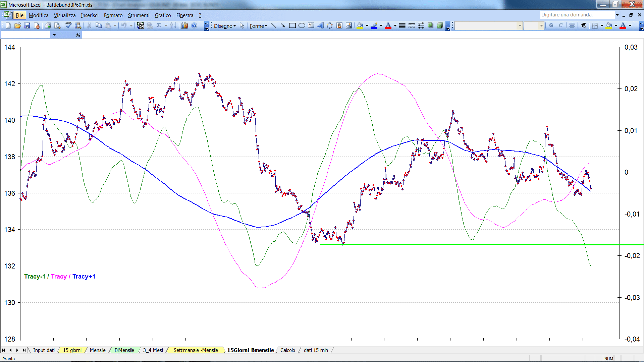The height and width of the screenshot is (362, 644).
Task: Open the Font size combo box
Action: (x=534, y=25)
